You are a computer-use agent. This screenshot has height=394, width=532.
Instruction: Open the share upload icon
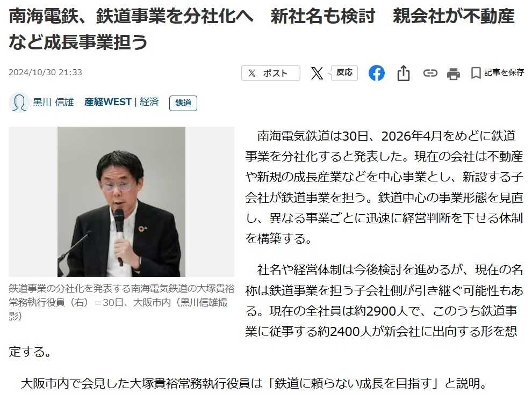pyautogui.click(x=404, y=73)
